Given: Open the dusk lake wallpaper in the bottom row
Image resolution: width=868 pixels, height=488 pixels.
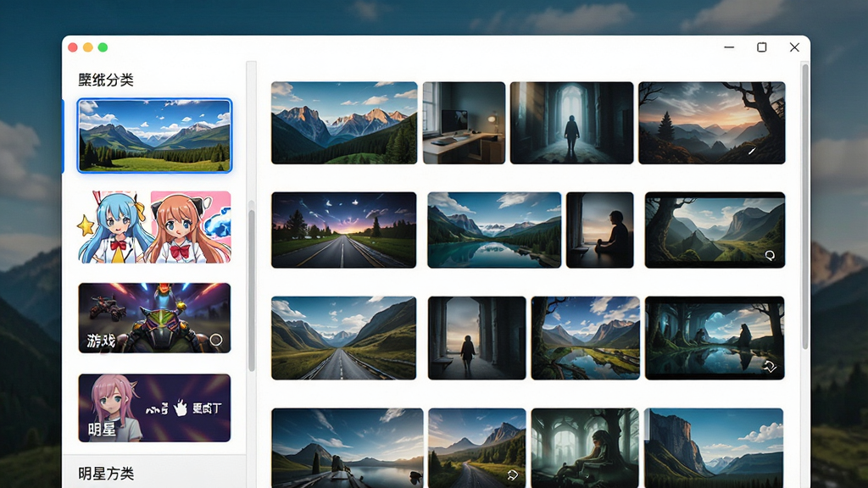Looking at the screenshot, I should point(348,448).
